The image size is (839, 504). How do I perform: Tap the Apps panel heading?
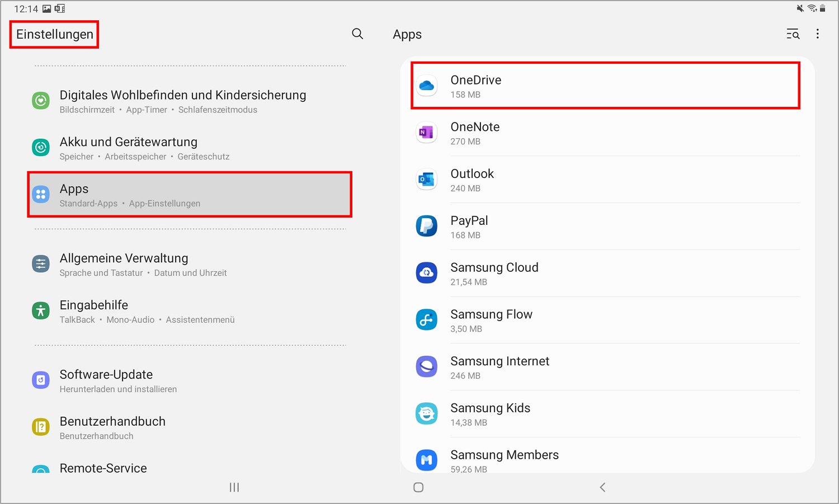(407, 35)
